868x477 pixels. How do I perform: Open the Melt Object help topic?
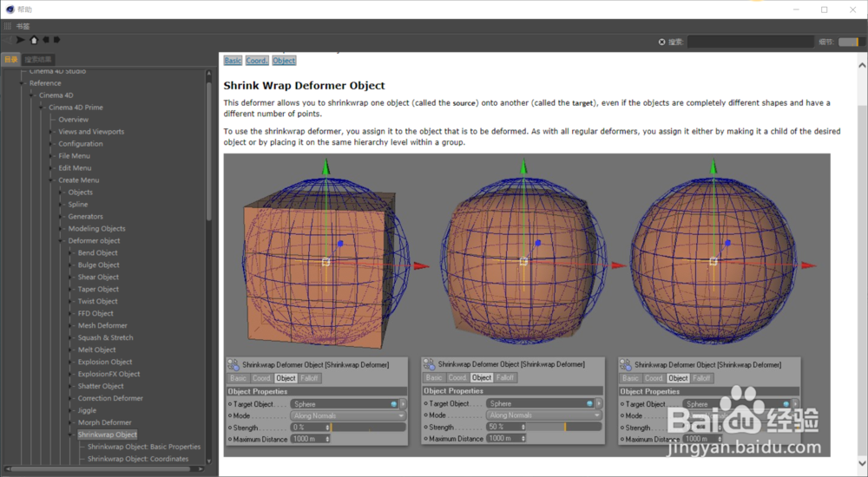point(96,350)
